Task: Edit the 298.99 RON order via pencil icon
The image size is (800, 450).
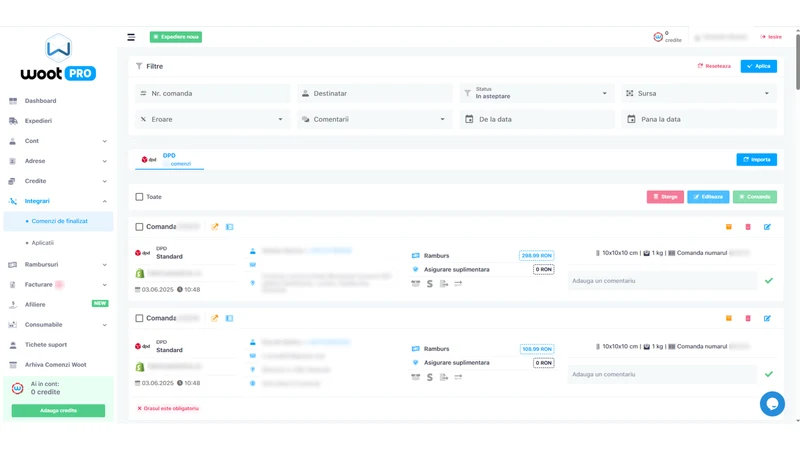Action: coord(767,227)
